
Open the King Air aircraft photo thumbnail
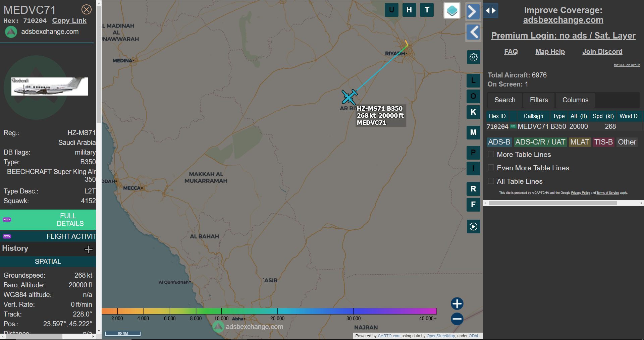coord(50,87)
